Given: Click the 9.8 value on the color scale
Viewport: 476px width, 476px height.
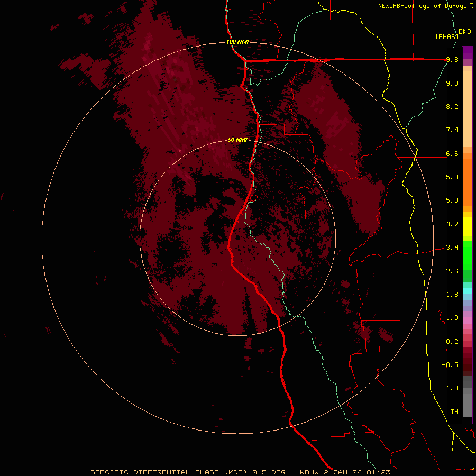Looking at the screenshot, I should coord(452,59).
